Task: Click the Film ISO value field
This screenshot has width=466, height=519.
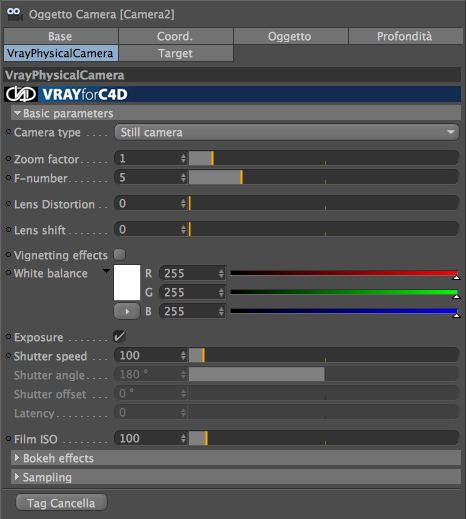Action: tap(147, 438)
